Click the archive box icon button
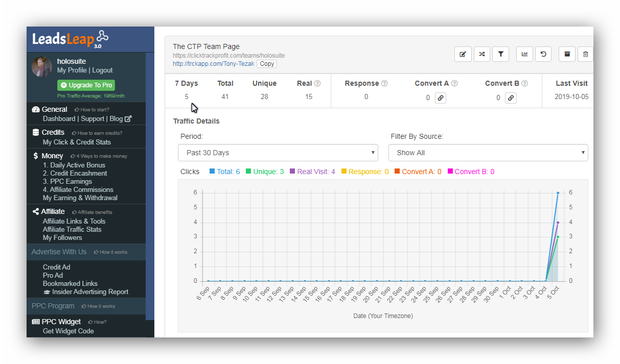Viewport: 620px width, 364px height. coord(567,54)
